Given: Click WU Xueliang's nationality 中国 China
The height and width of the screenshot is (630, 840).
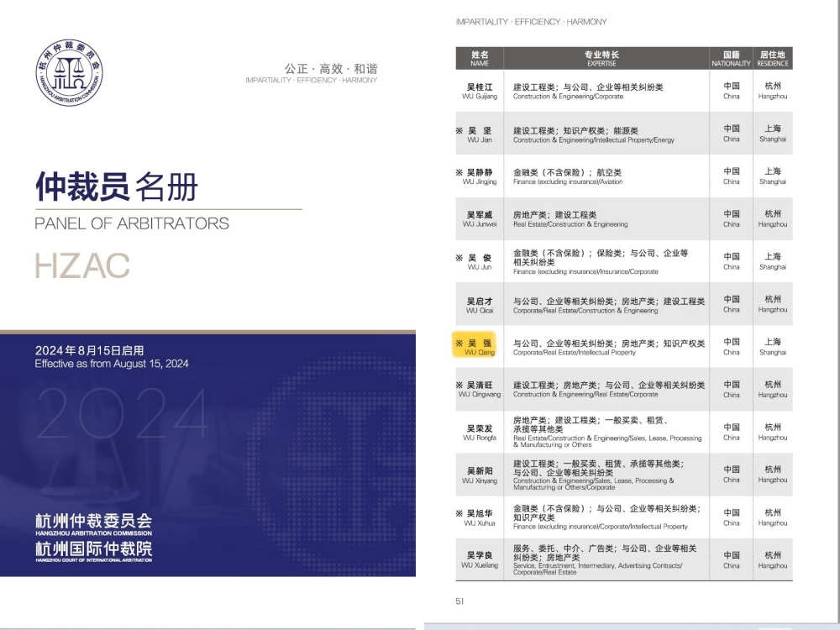Looking at the screenshot, I should pos(732,559).
